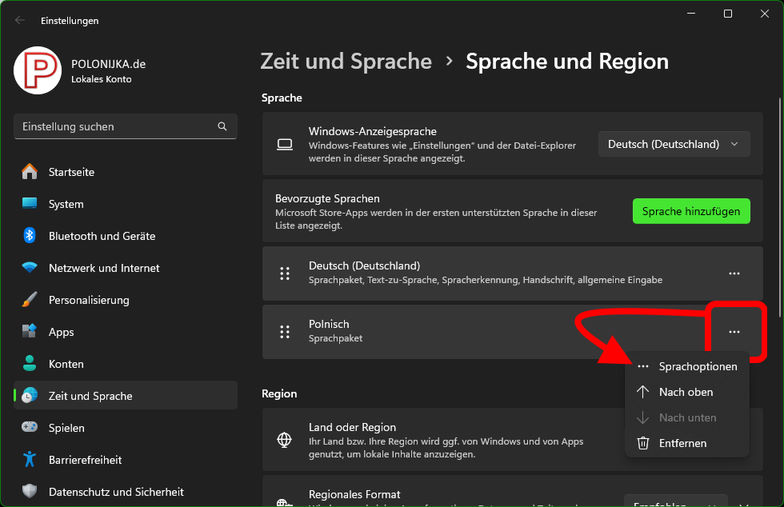Click the back arrow in title bar
This screenshot has width=784, height=507.
pyautogui.click(x=21, y=20)
